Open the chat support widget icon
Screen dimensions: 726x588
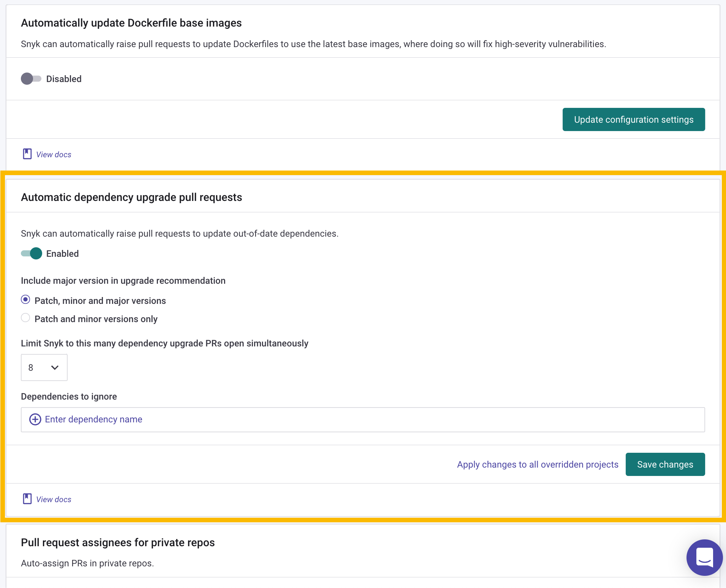pyautogui.click(x=704, y=557)
